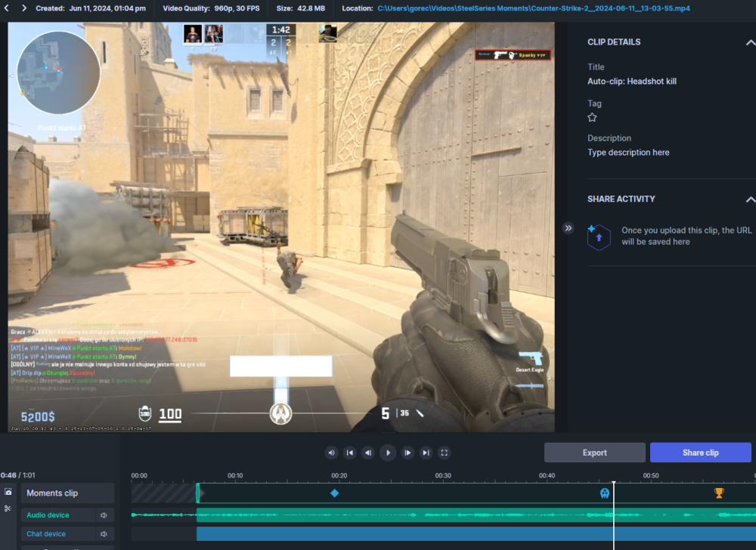Click the 00:50 mark on the ruler
Viewport: 756px width, 550px height.
651,476
